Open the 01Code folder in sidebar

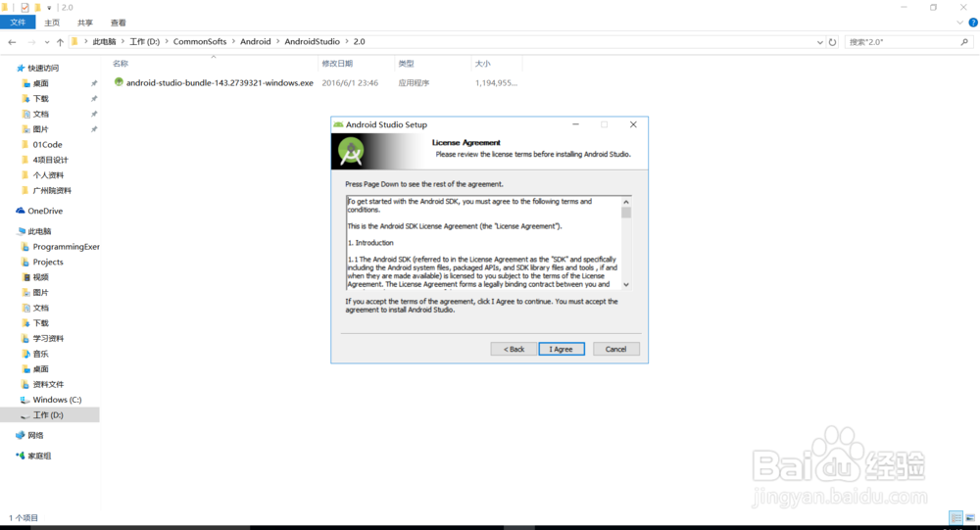[x=47, y=144]
